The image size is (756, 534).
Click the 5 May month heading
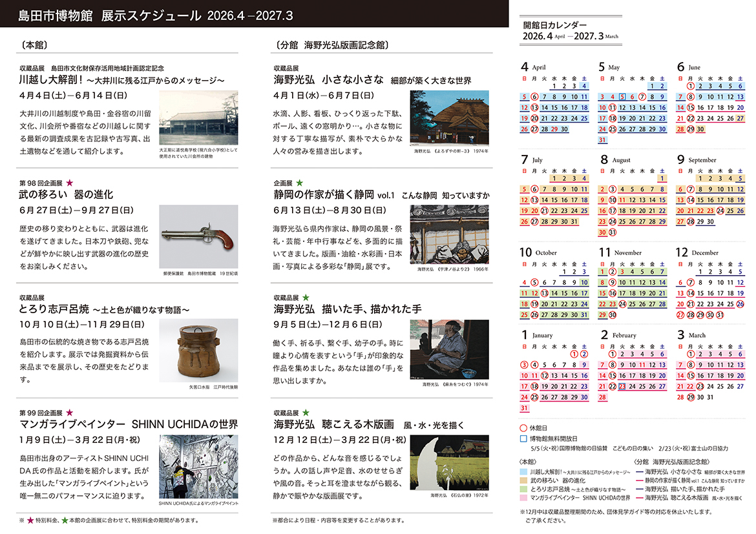coord(609,67)
